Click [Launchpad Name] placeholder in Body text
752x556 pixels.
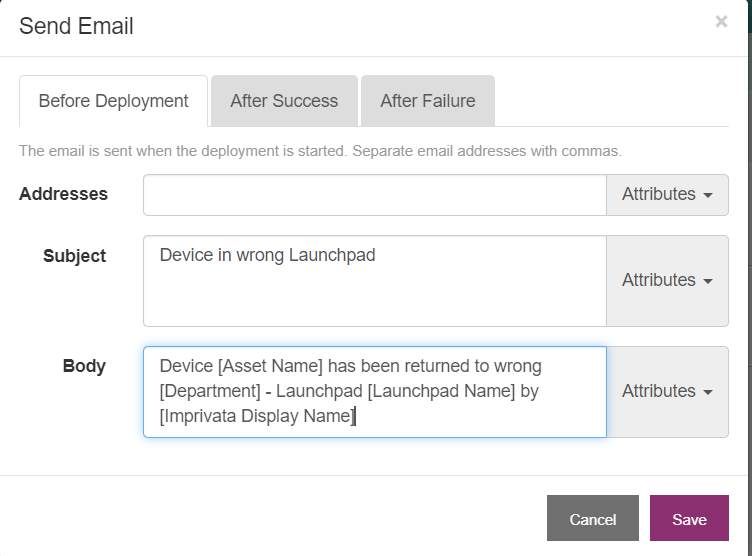click(441, 391)
